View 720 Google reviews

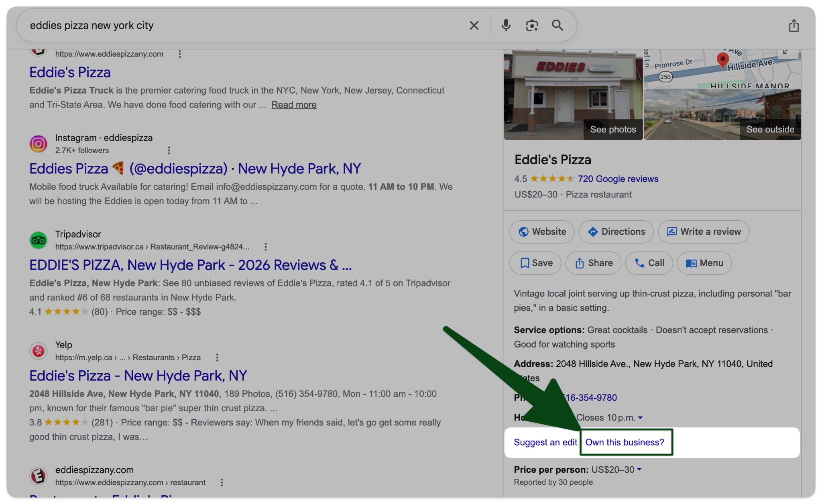(x=618, y=179)
